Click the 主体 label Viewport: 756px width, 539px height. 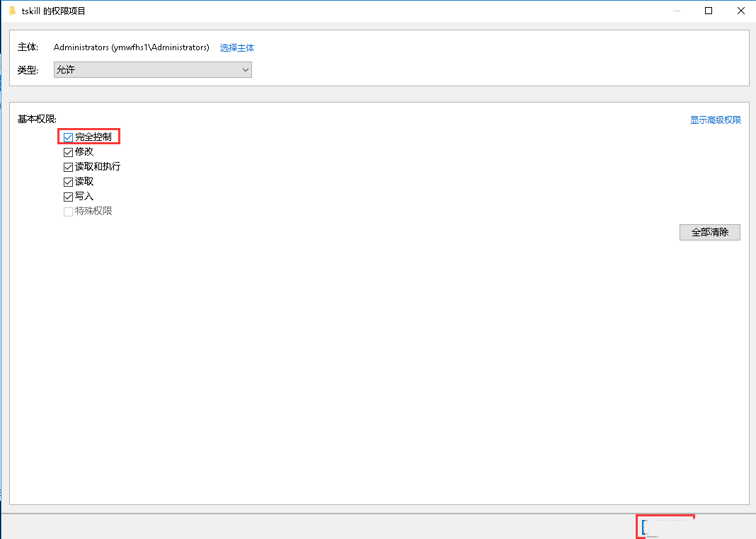coord(28,47)
